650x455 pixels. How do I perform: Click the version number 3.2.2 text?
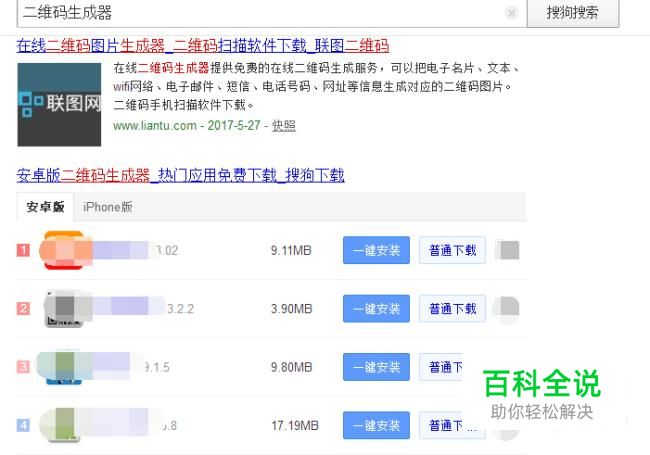pos(180,309)
